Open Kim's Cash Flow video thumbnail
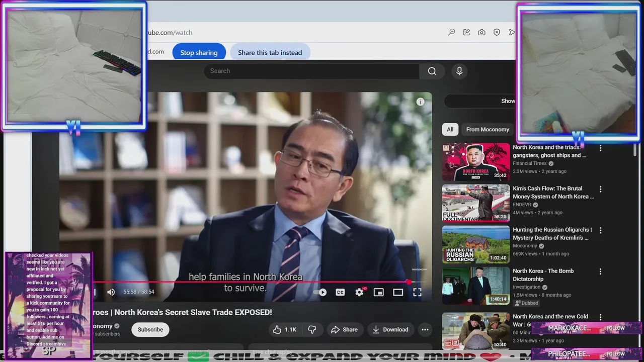Viewport: 644px width, 362px height. 476,203
